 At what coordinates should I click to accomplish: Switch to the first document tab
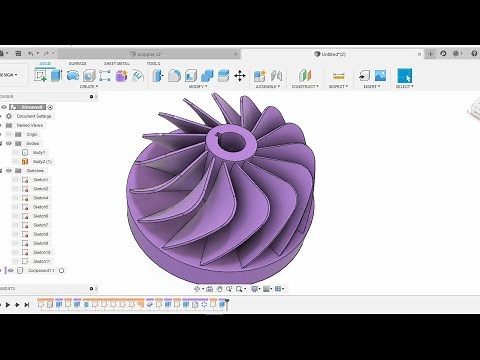(150, 54)
